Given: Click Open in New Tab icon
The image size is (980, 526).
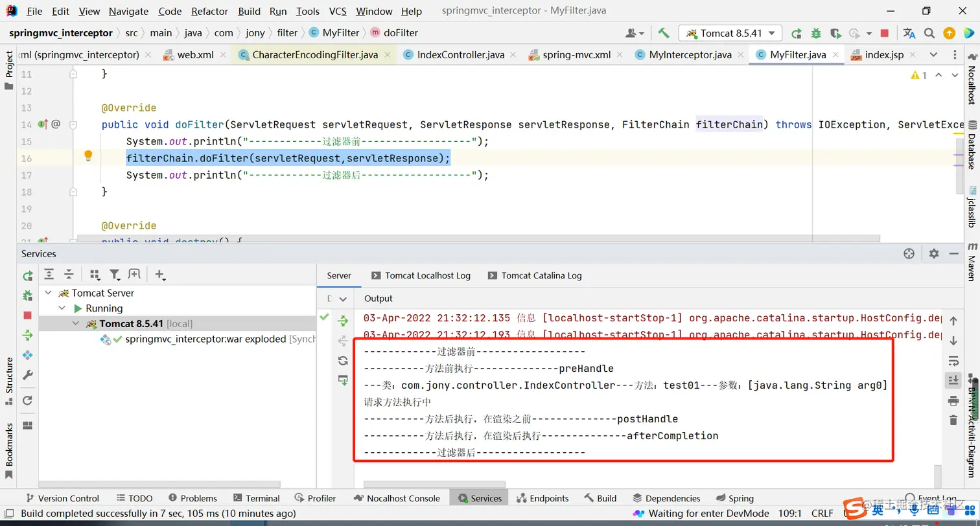Looking at the screenshot, I should click(x=134, y=275).
